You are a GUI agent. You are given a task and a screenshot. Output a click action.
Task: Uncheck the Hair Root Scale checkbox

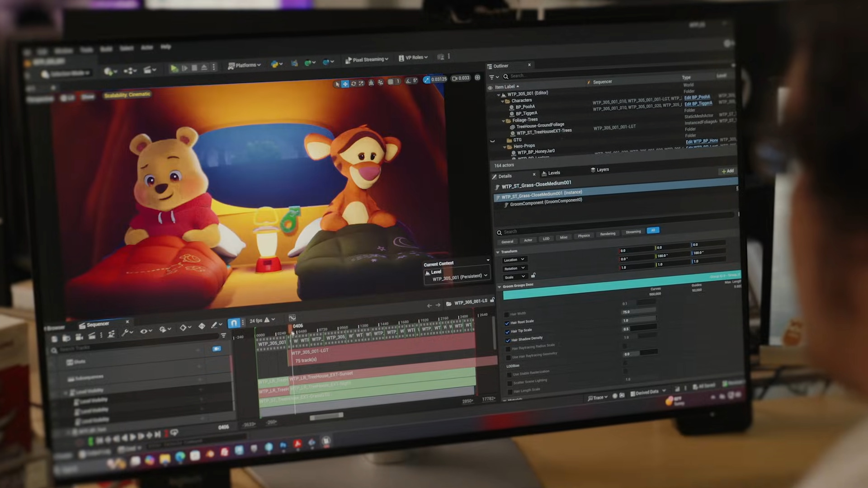click(x=507, y=323)
